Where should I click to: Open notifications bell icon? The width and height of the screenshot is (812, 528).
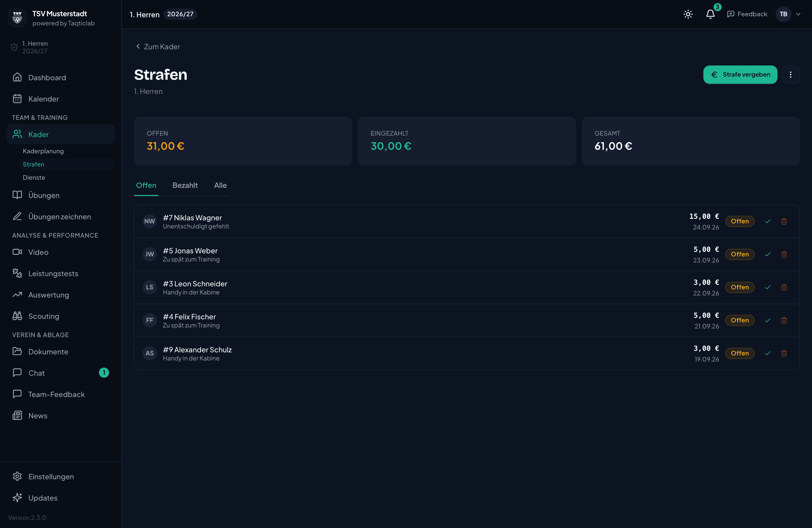pyautogui.click(x=710, y=14)
